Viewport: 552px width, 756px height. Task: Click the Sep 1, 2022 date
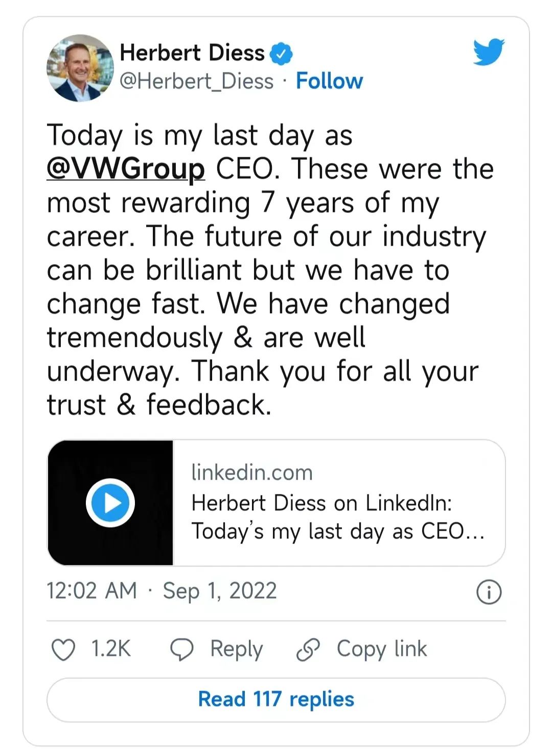(x=220, y=591)
